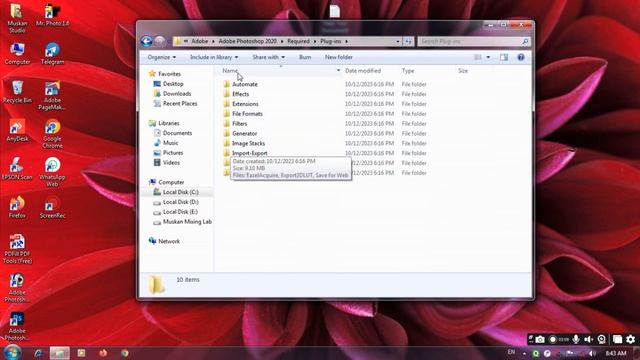Select the Import-Export folder
Image resolution: width=640 pixels, height=360 pixels.
pos(249,153)
